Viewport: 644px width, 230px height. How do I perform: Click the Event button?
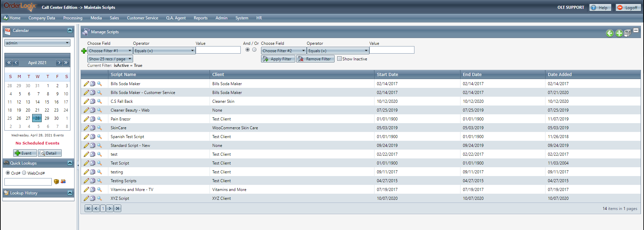point(25,153)
